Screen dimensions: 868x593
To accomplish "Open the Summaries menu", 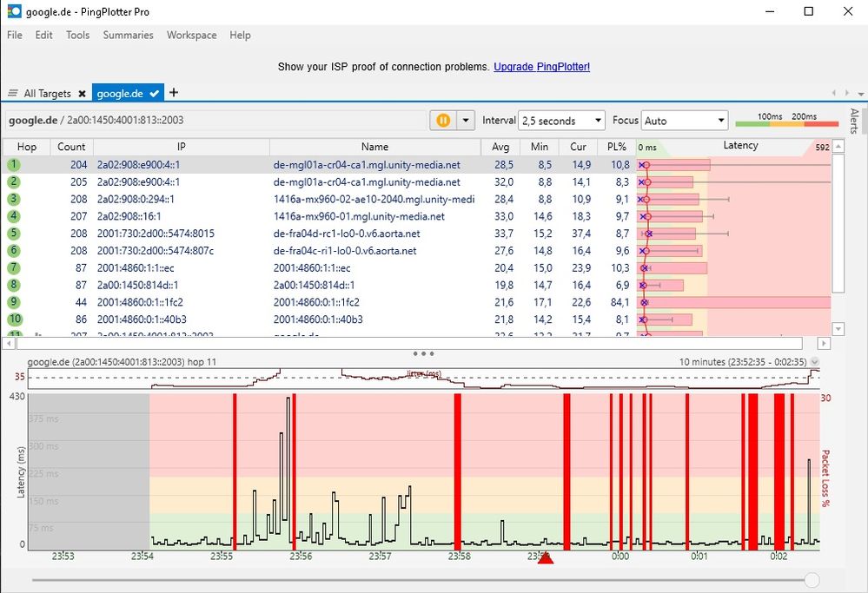I will [x=128, y=36].
